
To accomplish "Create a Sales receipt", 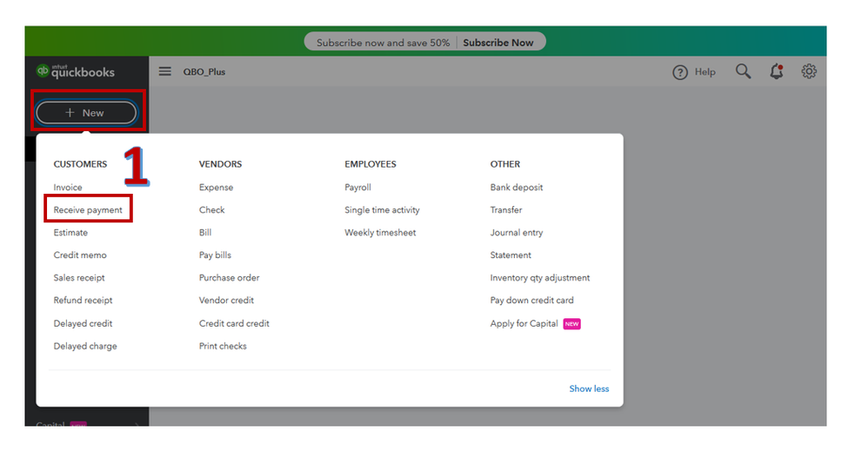I will 78,278.
